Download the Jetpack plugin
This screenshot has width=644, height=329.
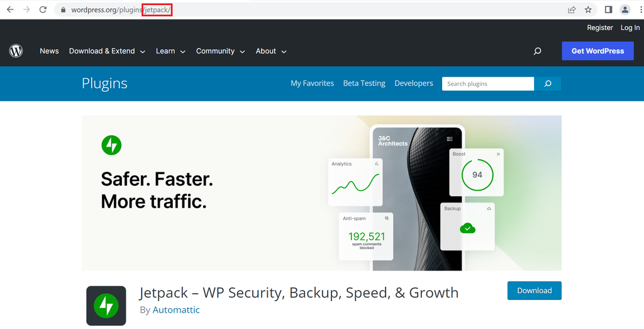point(534,291)
